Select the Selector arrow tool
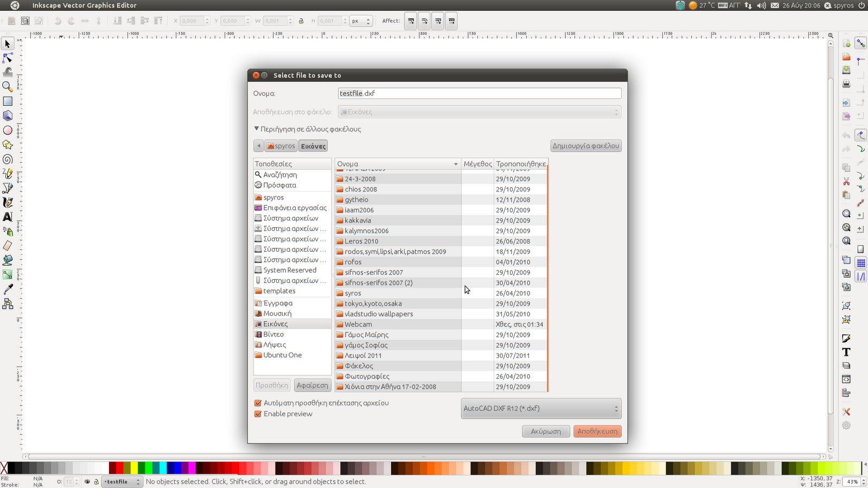This screenshot has width=868, height=488. (8, 43)
